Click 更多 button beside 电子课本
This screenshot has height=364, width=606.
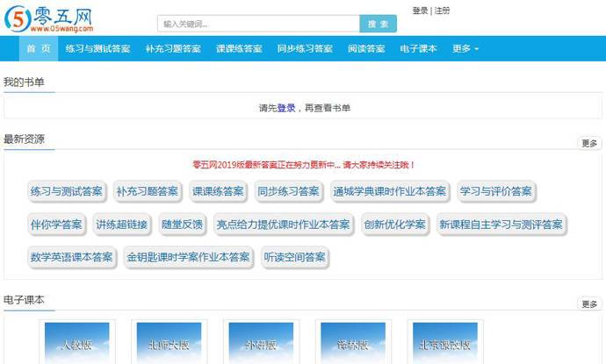[589, 303]
